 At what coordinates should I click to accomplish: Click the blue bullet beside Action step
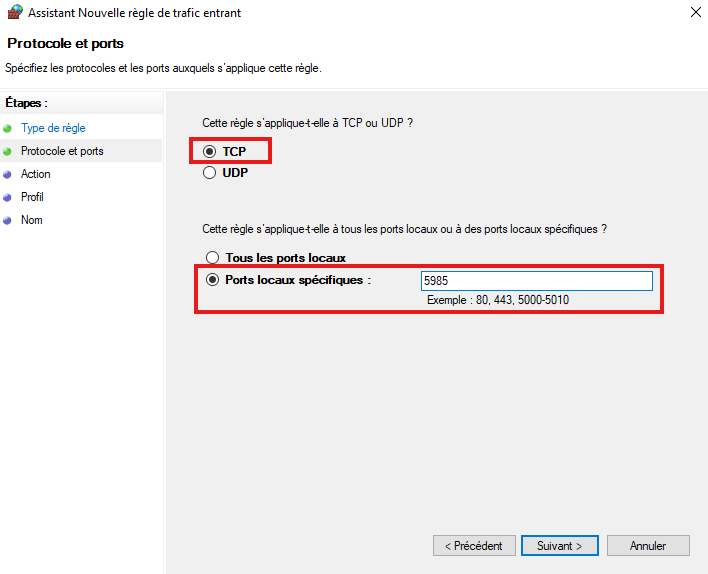point(8,174)
